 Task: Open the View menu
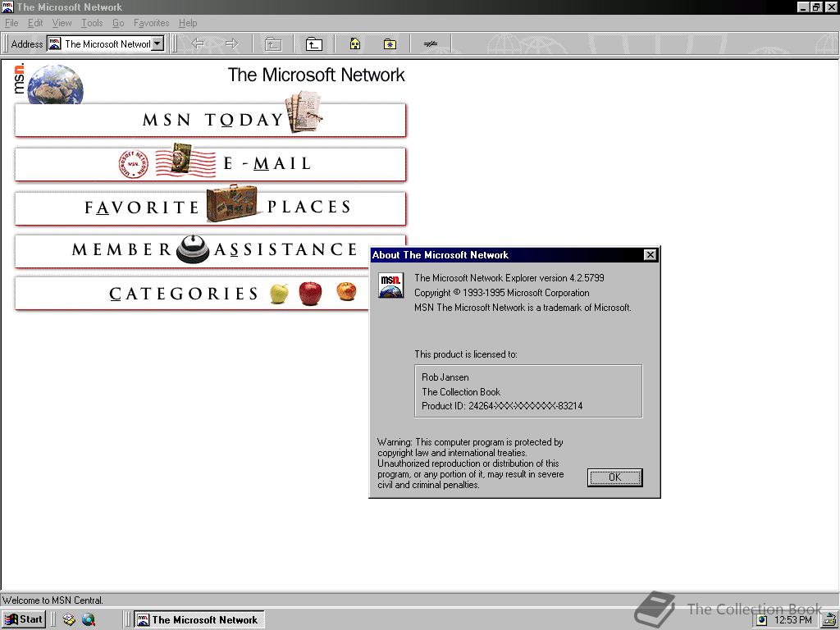[62, 23]
